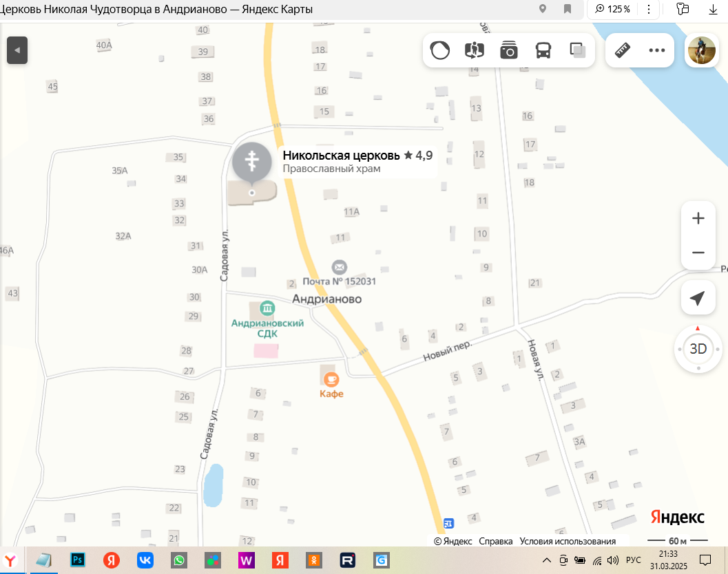Select the ruler distance tool
Viewport: 728px width, 574px height.
[623, 50]
